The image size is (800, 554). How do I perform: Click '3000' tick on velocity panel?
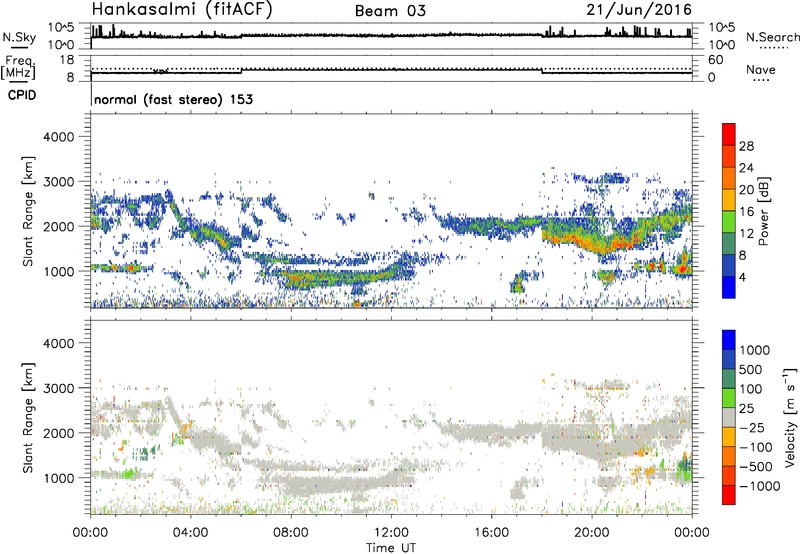[x=58, y=388]
